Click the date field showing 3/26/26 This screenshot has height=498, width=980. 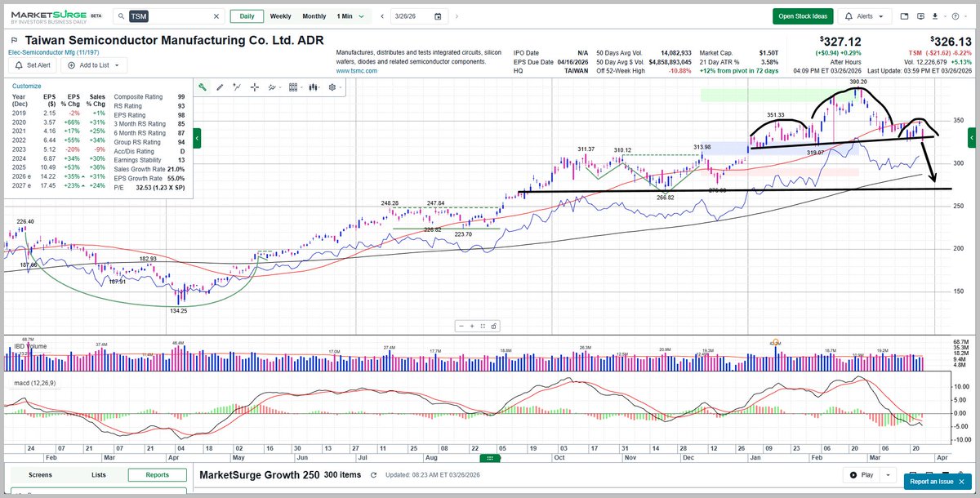(x=419, y=16)
